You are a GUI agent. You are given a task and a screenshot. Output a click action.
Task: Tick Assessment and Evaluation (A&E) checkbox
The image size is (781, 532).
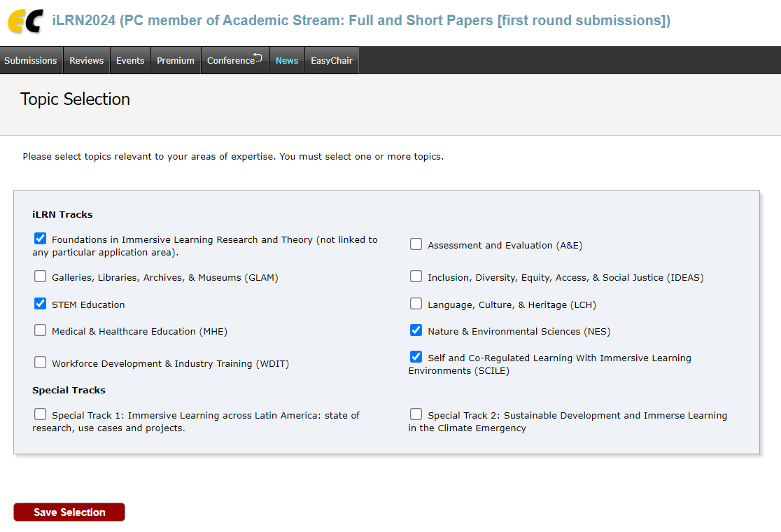point(416,244)
